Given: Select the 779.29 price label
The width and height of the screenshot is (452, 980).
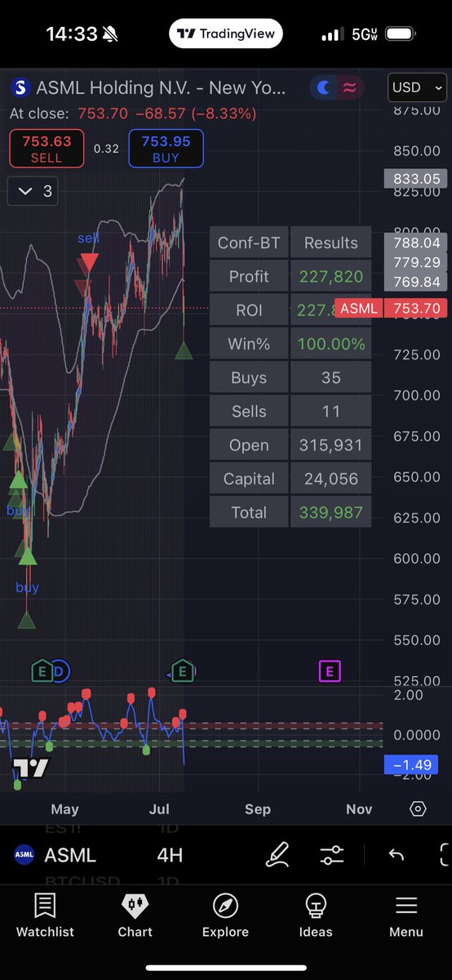Looking at the screenshot, I should pos(415,262).
